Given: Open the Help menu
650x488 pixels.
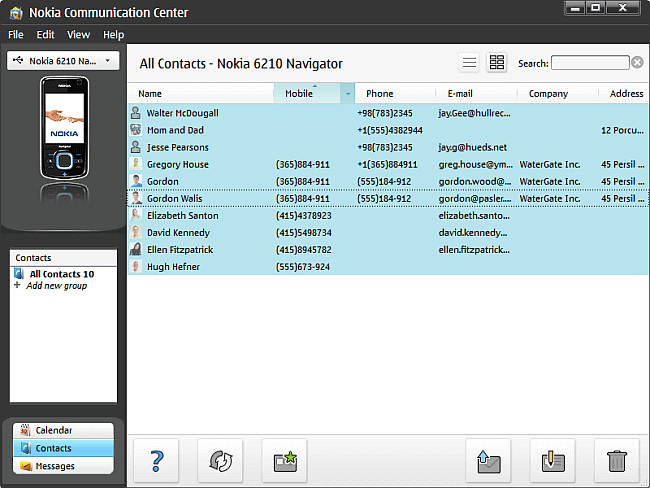Looking at the screenshot, I should click(x=114, y=35).
